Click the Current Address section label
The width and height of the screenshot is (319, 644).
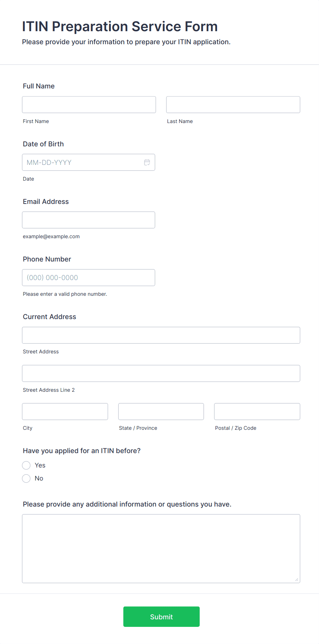[49, 317]
